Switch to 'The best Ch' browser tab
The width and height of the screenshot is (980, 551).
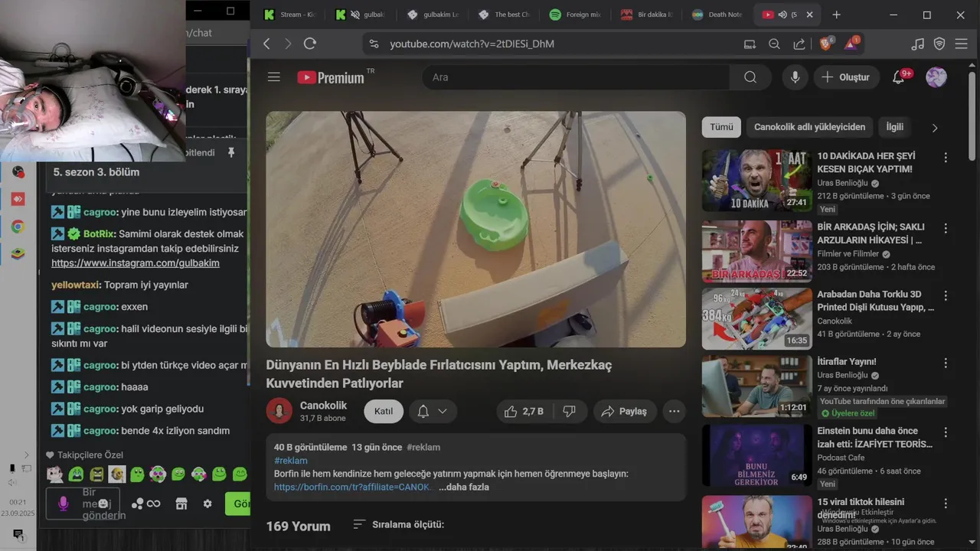click(505, 15)
